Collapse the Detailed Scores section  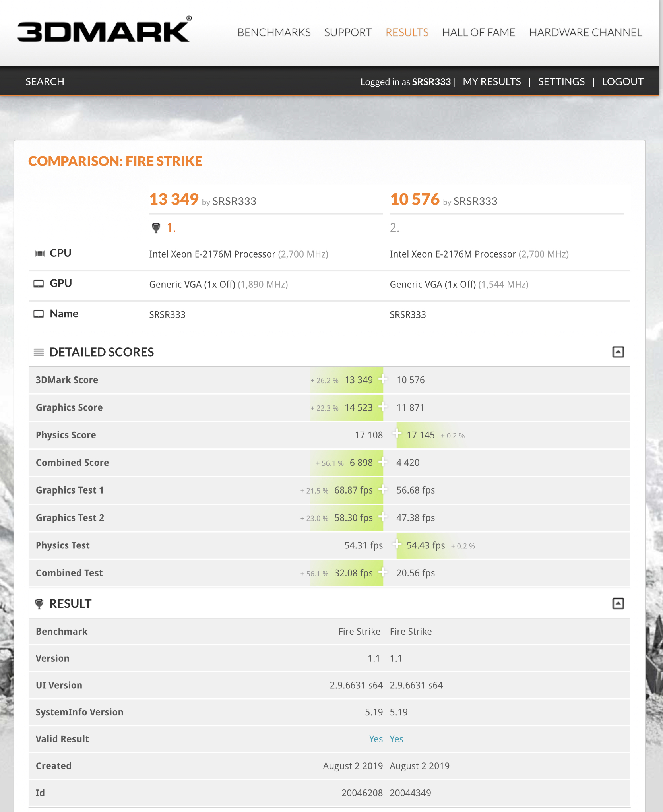coord(618,352)
